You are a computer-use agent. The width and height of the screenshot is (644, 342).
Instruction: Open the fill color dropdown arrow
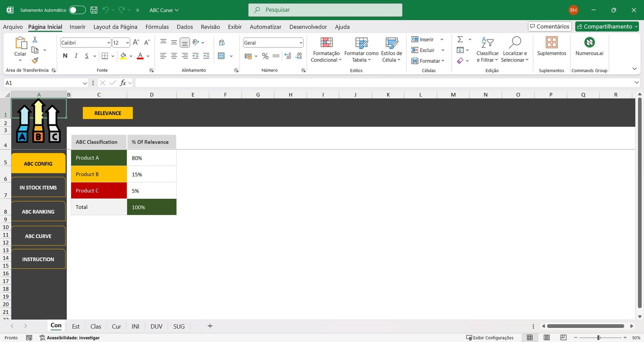point(131,56)
